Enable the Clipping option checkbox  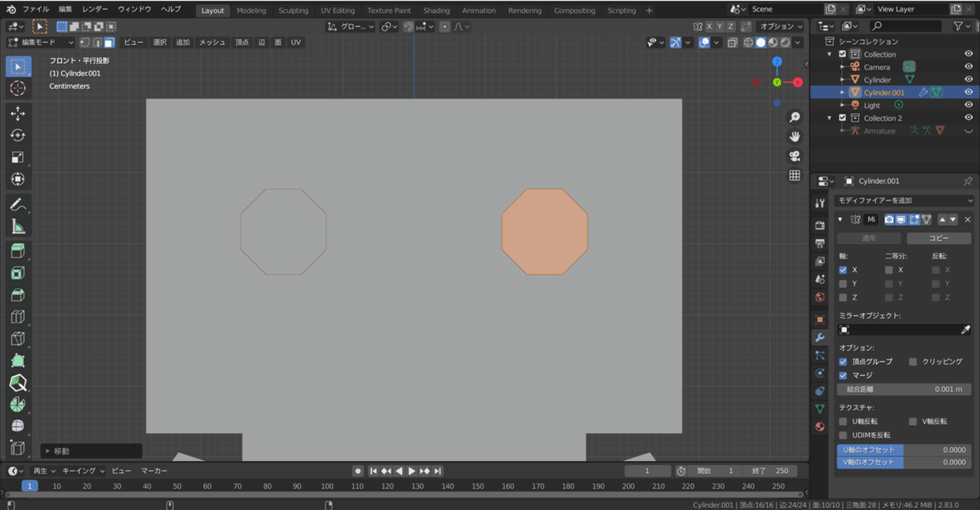coord(913,361)
